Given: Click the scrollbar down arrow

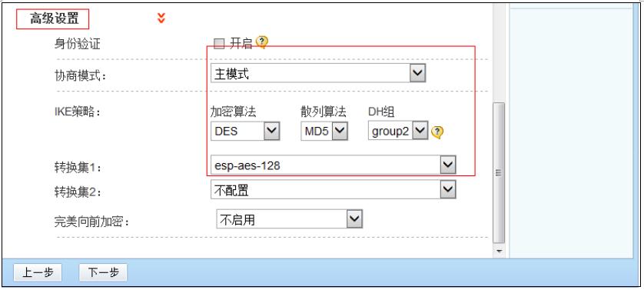Looking at the screenshot, I should click(x=499, y=251).
